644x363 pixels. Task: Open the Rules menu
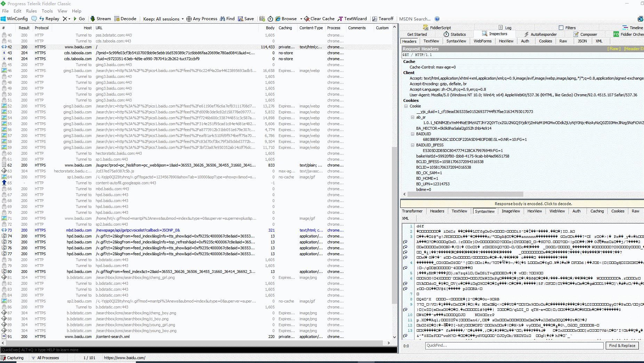point(31,11)
